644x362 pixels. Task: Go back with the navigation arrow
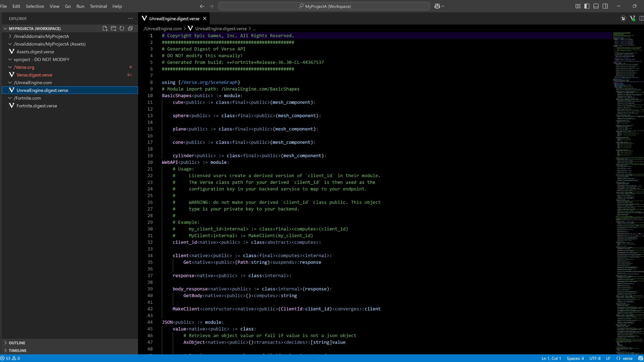(202, 6)
